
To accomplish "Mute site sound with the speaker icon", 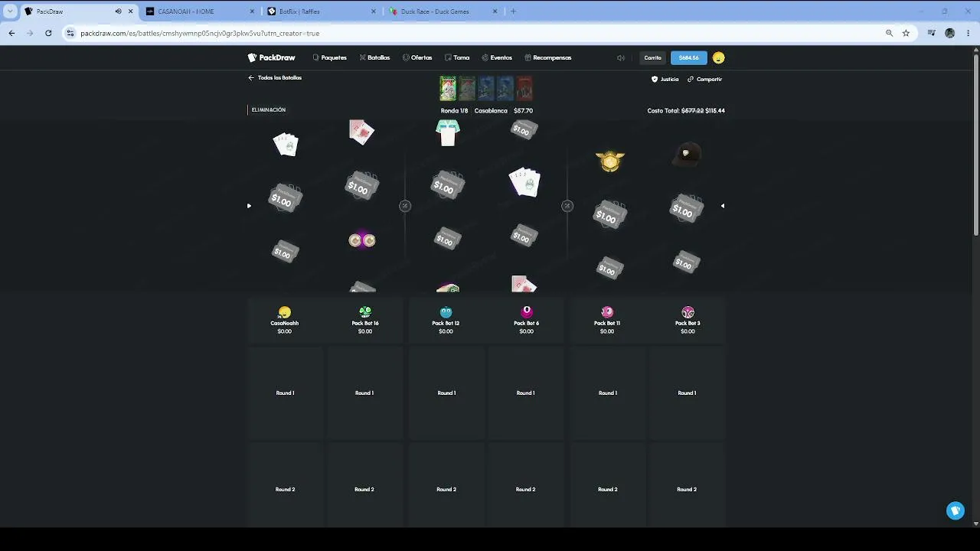I will tap(621, 57).
